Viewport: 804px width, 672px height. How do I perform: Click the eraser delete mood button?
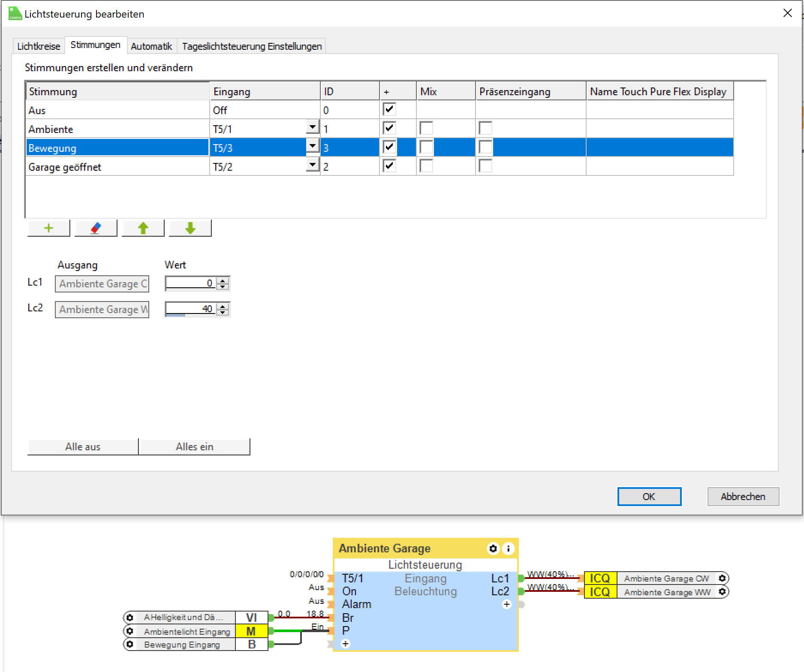point(96,228)
